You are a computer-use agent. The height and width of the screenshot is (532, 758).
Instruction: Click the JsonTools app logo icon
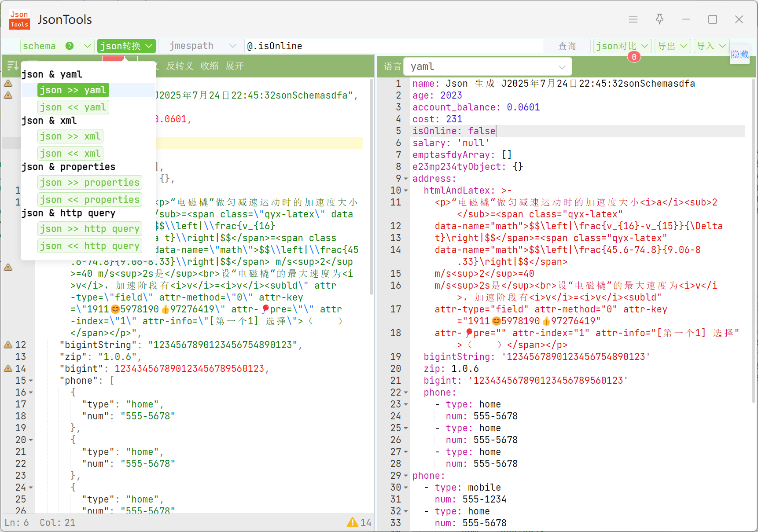pos(19,19)
